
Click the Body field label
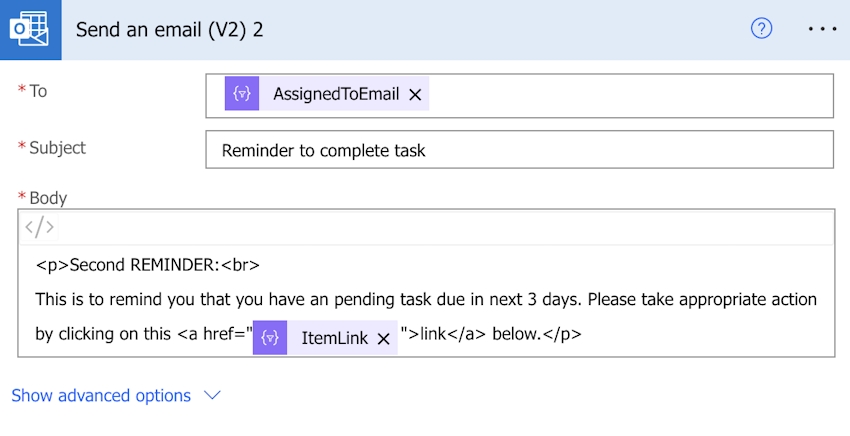48,198
